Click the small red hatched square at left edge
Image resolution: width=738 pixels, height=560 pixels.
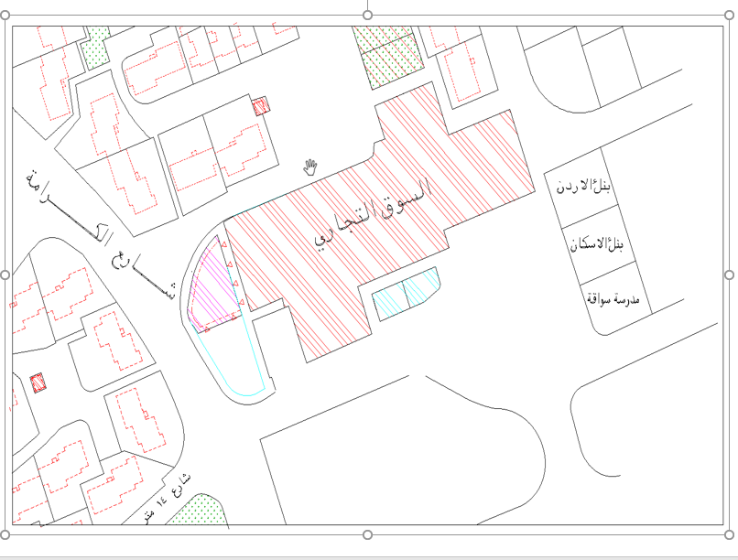pos(38,382)
